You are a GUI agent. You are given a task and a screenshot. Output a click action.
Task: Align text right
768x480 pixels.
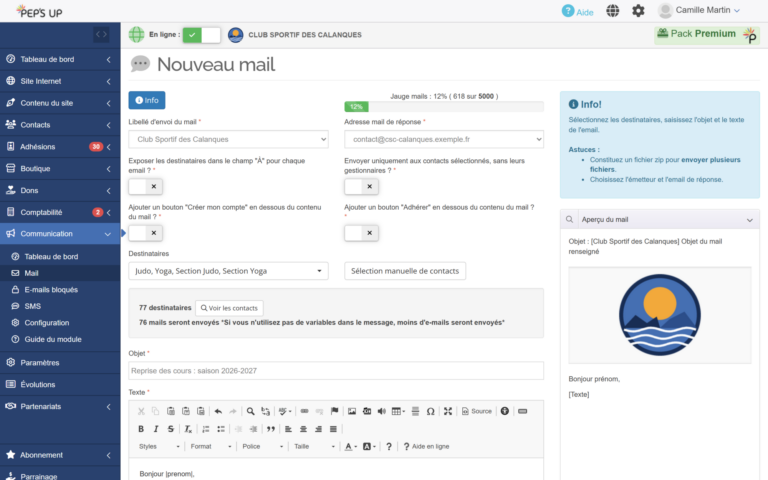click(318, 429)
